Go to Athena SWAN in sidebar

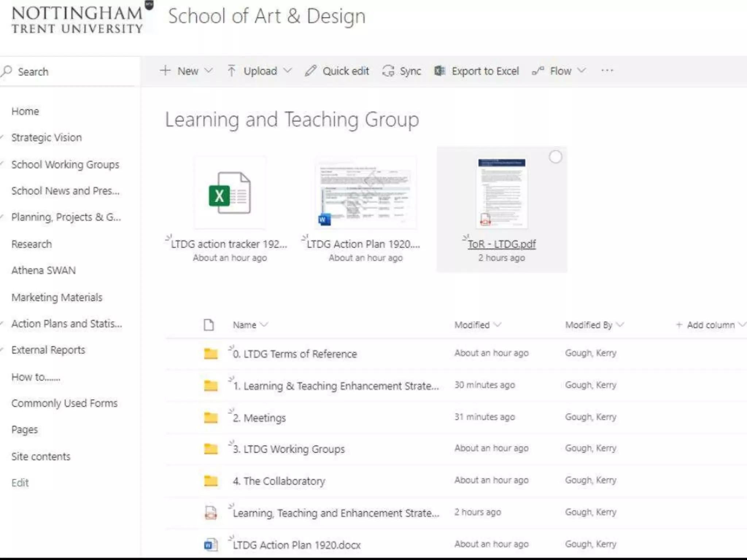[x=43, y=270]
